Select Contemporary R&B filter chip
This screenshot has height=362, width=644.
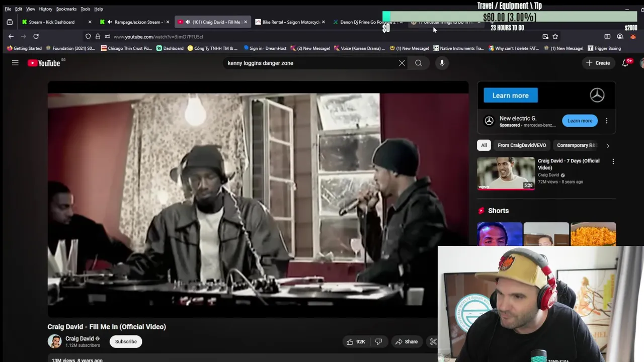pos(577,145)
